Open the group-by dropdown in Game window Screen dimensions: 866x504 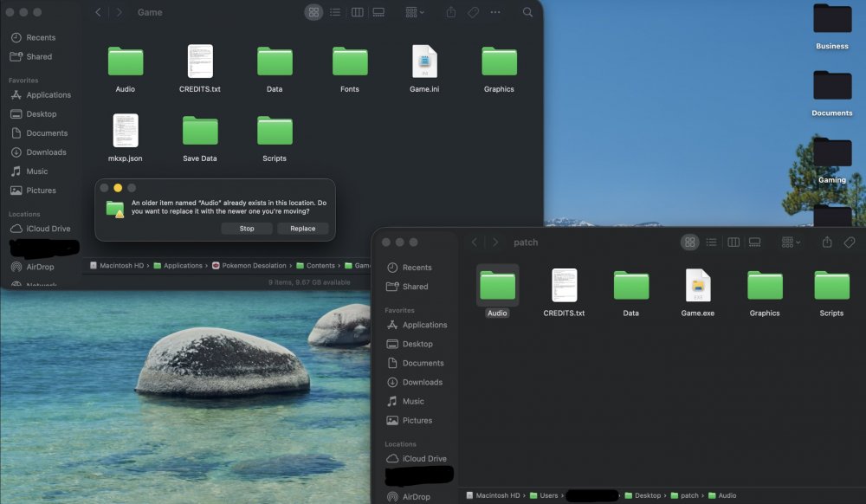(415, 12)
